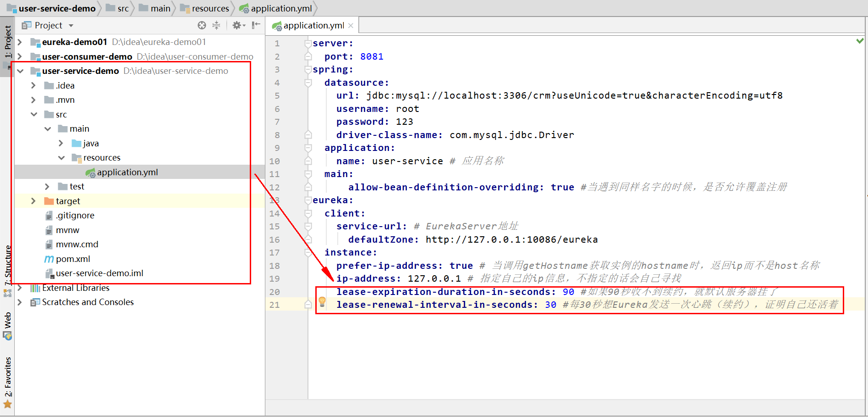Expand Scratches and Consoles node
Image resolution: width=868 pixels, height=417 pixels.
point(20,302)
